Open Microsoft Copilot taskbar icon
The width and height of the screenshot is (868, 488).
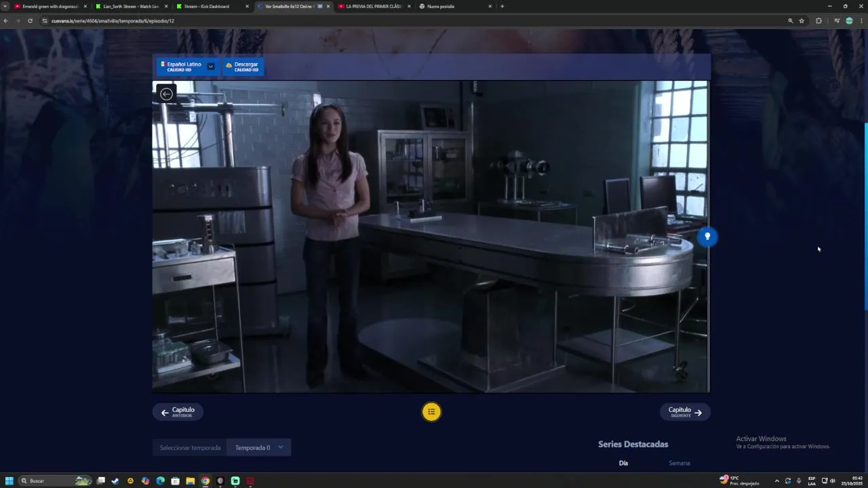[145, 481]
